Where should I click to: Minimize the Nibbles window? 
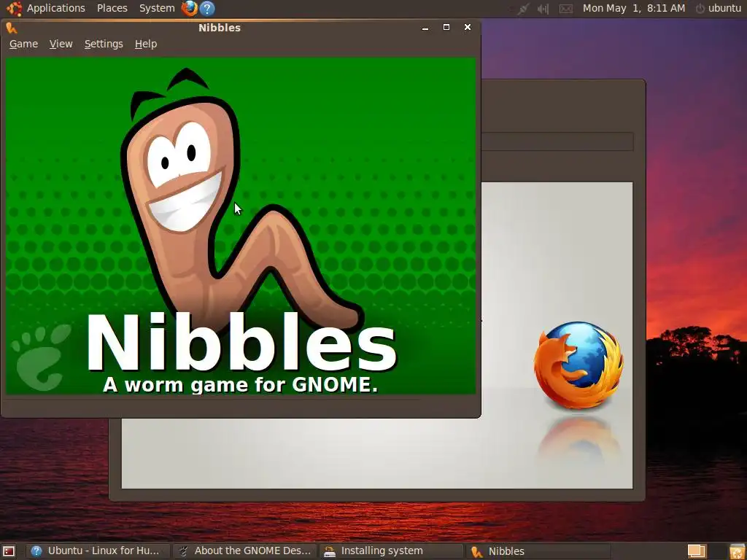[425, 28]
